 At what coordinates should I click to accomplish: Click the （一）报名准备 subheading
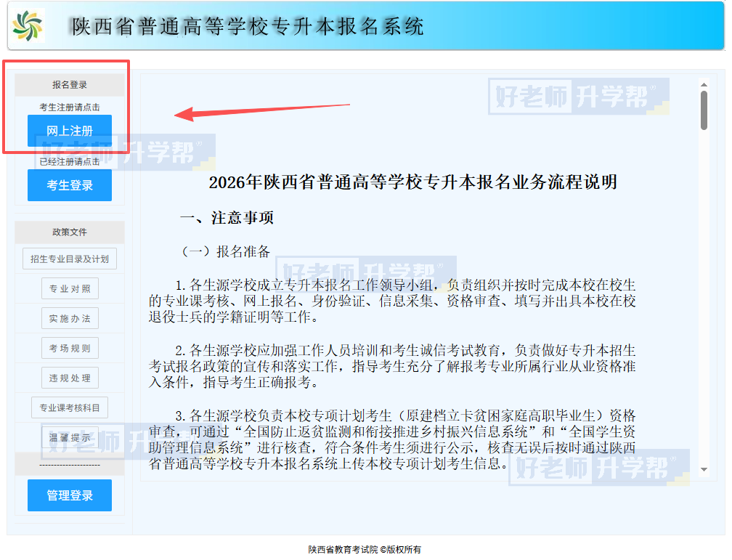tap(225, 252)
